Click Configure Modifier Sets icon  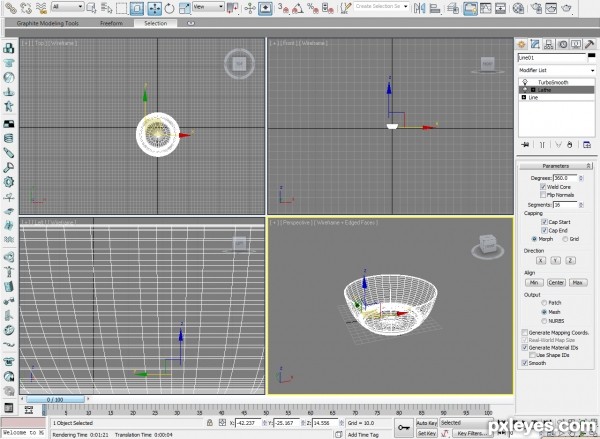(587, 145)
